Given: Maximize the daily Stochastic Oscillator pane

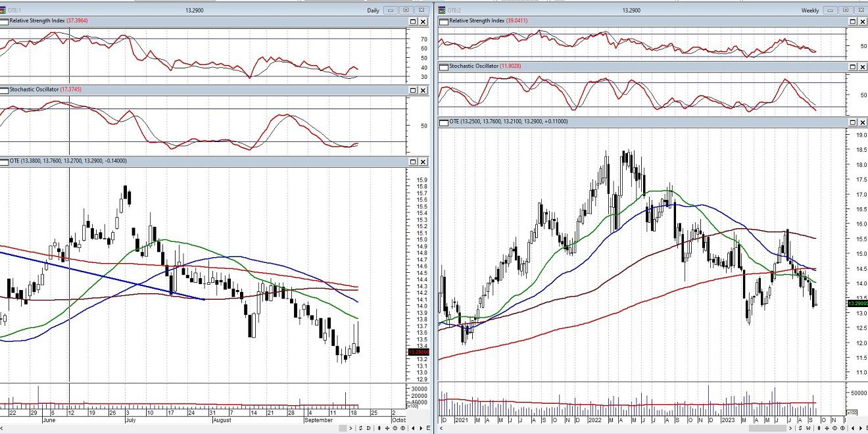Looking at the screenshot, I should pos(413,89).
